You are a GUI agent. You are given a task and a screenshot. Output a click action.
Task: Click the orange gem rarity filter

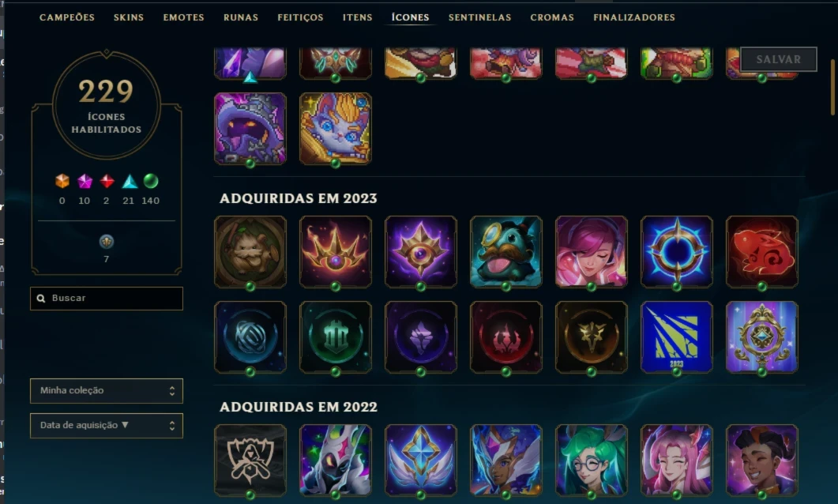(x=62, y=181)
